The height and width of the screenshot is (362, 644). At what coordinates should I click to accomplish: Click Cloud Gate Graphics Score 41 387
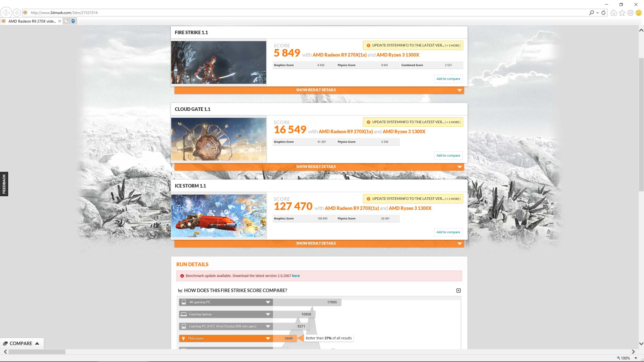click(x=321, y=142)
